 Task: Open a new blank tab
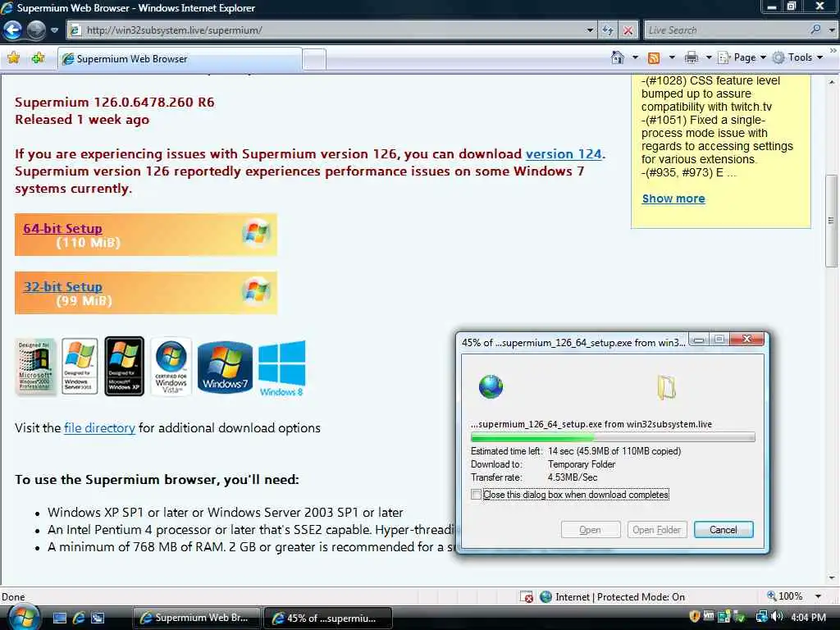click(314, 59)
